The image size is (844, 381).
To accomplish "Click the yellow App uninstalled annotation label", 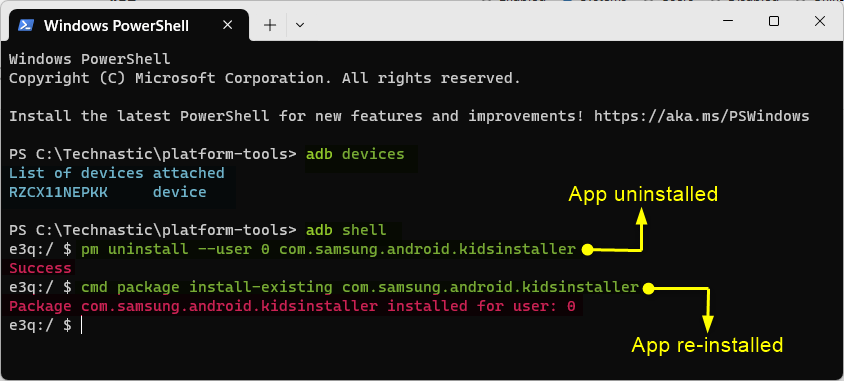I will coord(643,194).
